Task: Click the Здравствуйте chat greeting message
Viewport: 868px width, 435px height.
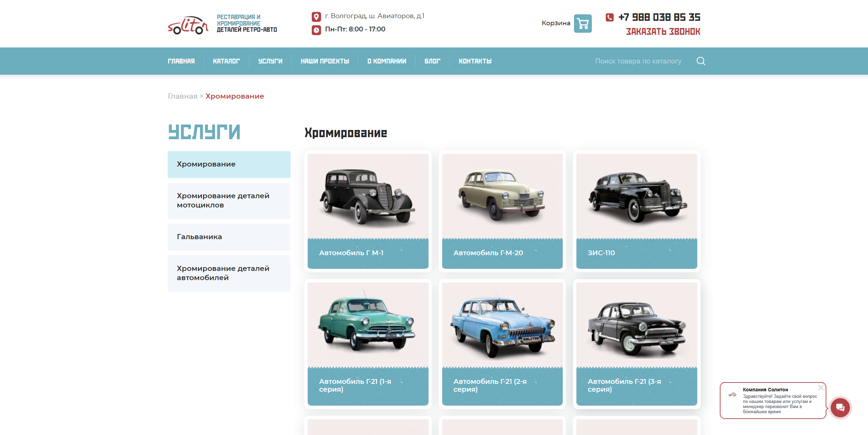Action: pyautogui.click(x=780, y=404)
